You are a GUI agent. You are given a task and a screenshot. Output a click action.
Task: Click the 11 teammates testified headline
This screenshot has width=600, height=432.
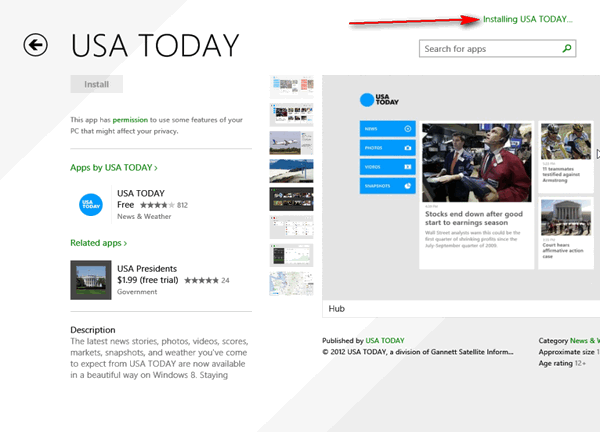pos(561,174)
